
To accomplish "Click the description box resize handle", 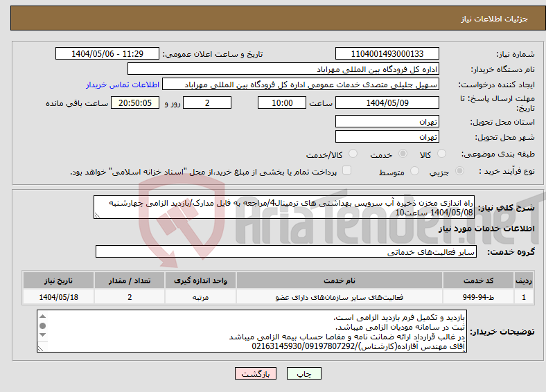I will (97, 215).
